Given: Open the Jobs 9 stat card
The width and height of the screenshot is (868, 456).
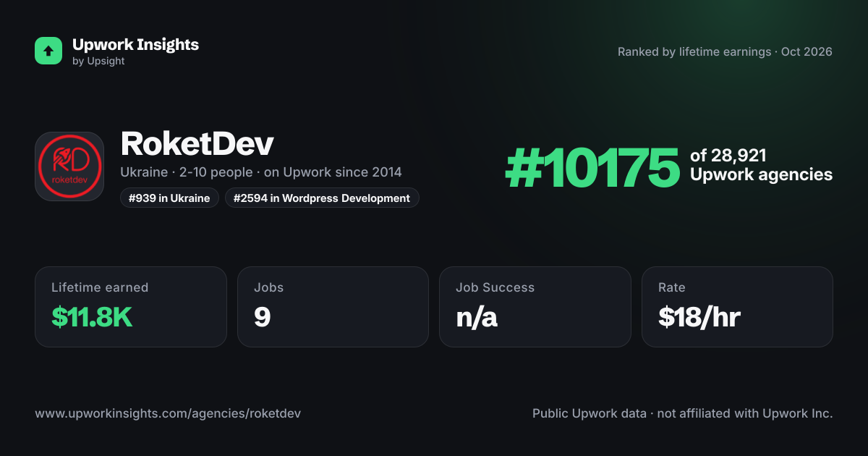Looking at the screenshot, I should [x=333, y=307].
